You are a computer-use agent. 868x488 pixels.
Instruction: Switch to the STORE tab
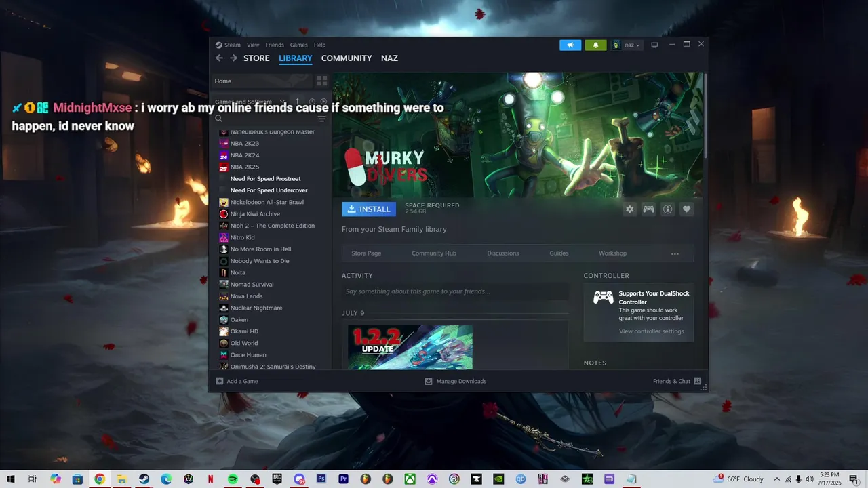point(256,58)
